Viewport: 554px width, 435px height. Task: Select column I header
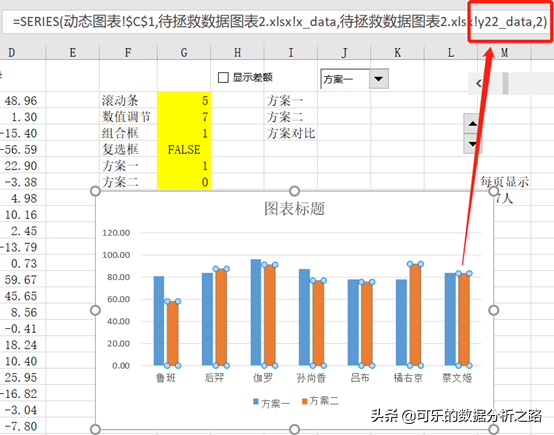click(290, 53)
